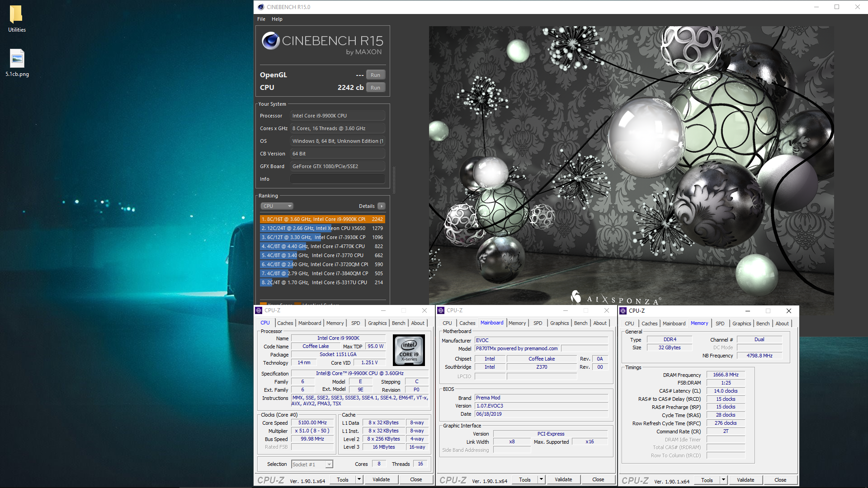
Task: Select ranking entry Core i7-4770K 822
Action: coord(322,246)
